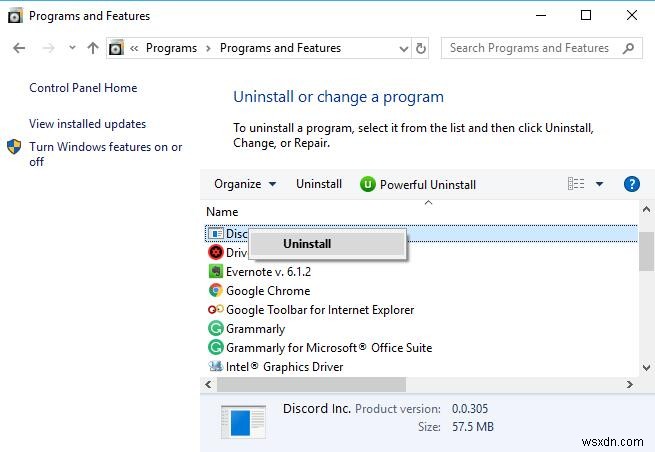
Task: Click the Powerful Uninstall green icon
Action: [x=368, y=184]
